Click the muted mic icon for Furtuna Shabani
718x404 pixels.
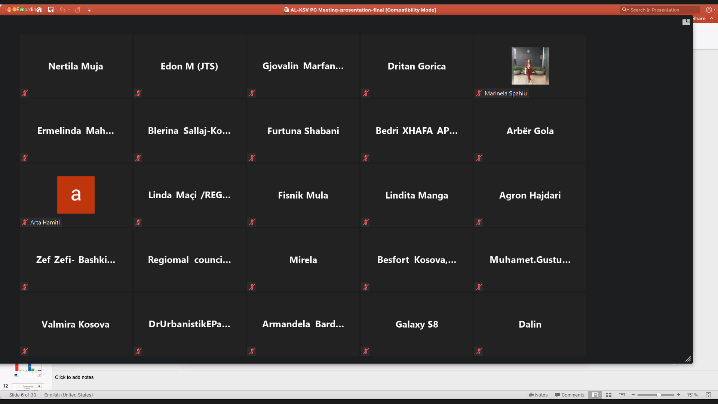pos(252,158)
